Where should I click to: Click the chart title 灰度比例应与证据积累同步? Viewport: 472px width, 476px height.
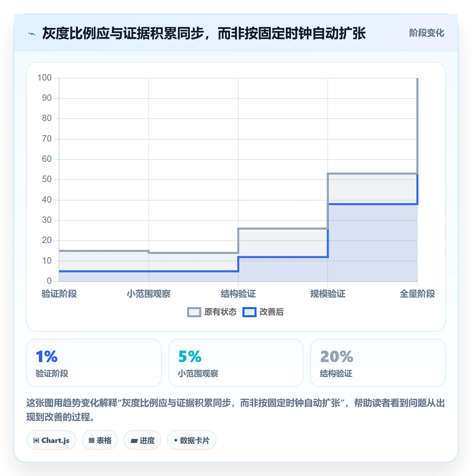coord(204,33)
